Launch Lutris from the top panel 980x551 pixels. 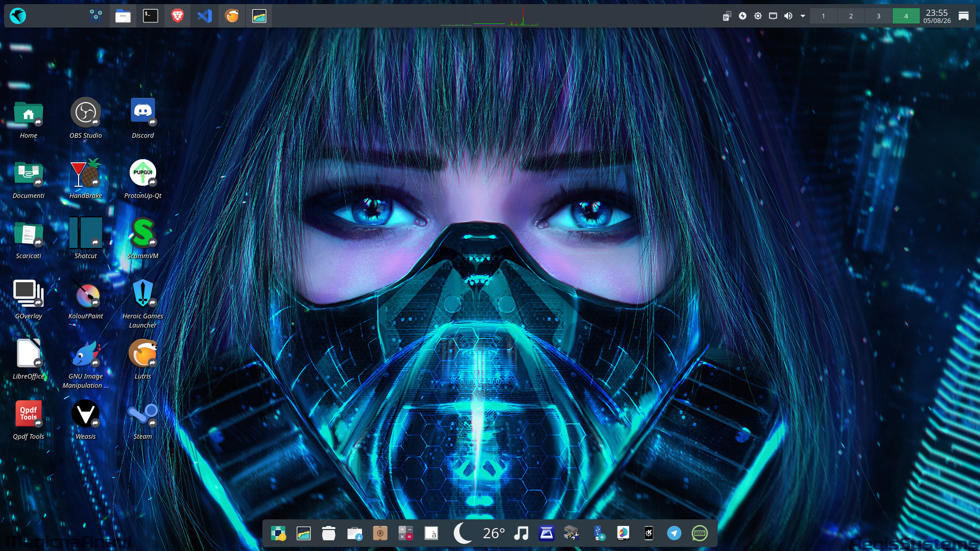pos(232,16)
